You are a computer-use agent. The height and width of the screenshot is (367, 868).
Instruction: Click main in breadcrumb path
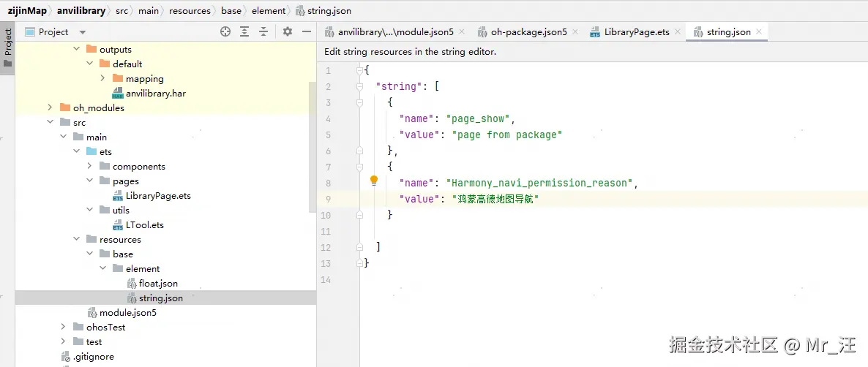[x=149, y=10]
